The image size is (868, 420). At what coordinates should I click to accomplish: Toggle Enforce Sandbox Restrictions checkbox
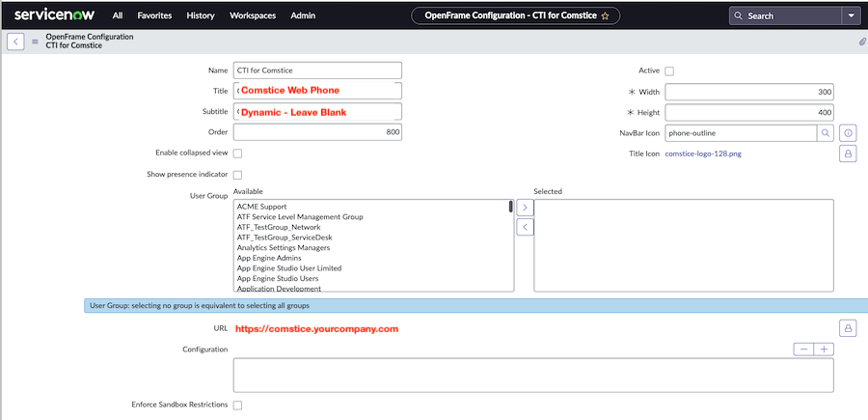point(237,405)
